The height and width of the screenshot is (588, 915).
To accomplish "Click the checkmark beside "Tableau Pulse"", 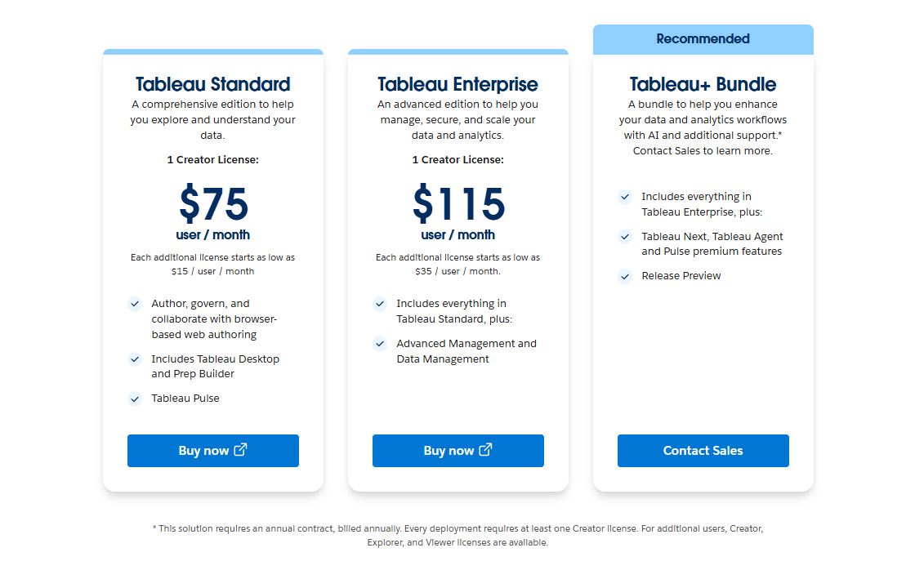I will pyautogui.click(x=135, y=398).
